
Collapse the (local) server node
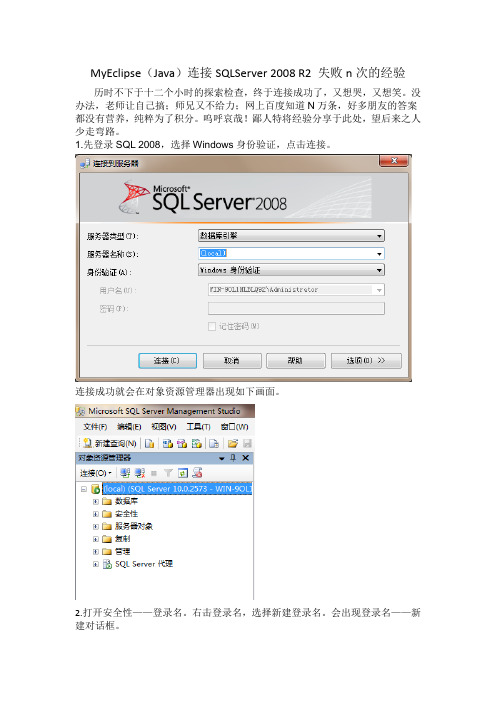pos(84,489)
